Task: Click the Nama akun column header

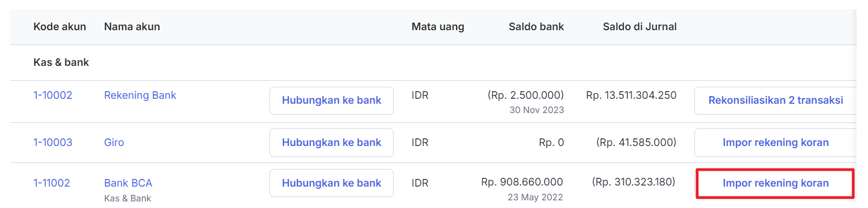Action: [132, 26]
